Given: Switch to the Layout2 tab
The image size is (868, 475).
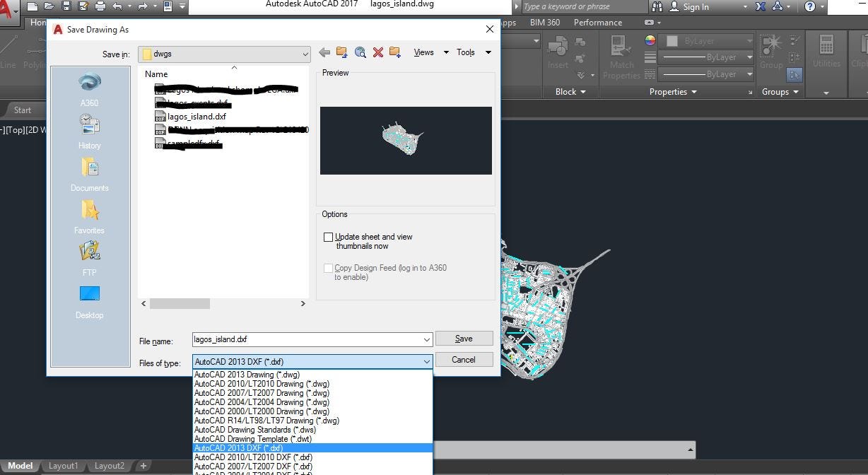Looking at the screenshot, I should [x=110, y=466].
